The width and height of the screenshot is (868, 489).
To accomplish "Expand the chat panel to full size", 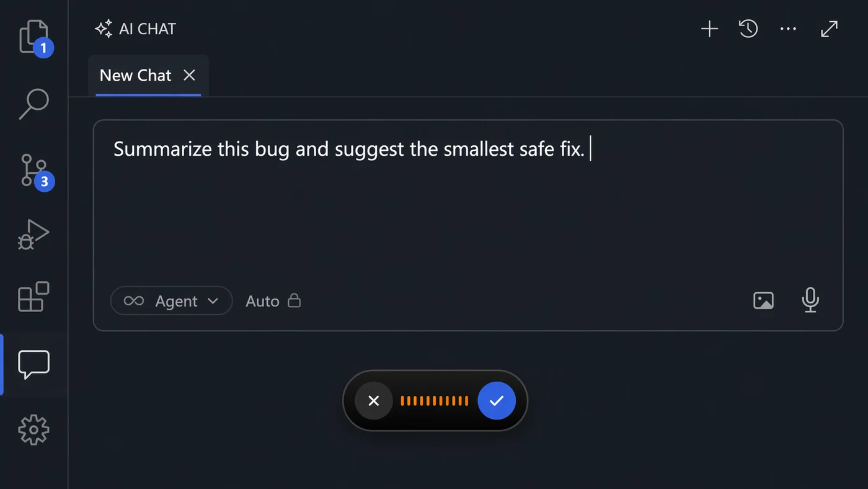I will pyautogui.click(x=829, y=29).
